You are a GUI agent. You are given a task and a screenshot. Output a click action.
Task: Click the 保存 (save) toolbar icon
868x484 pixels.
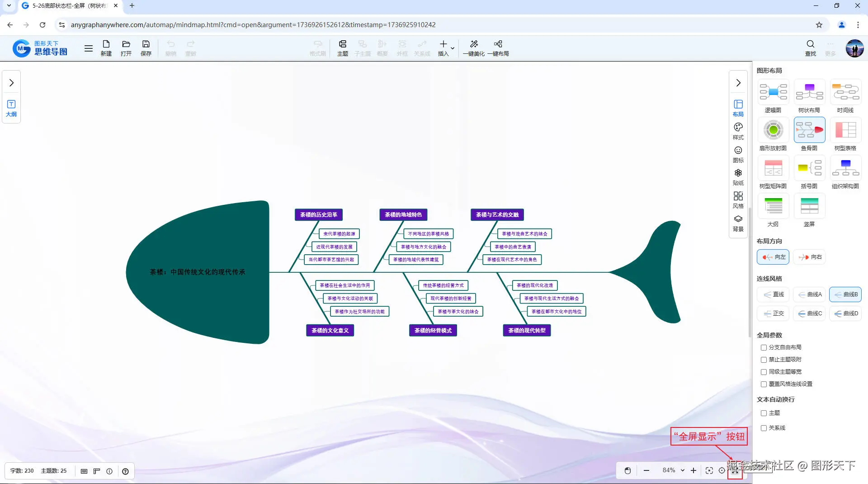pos(146,47)
